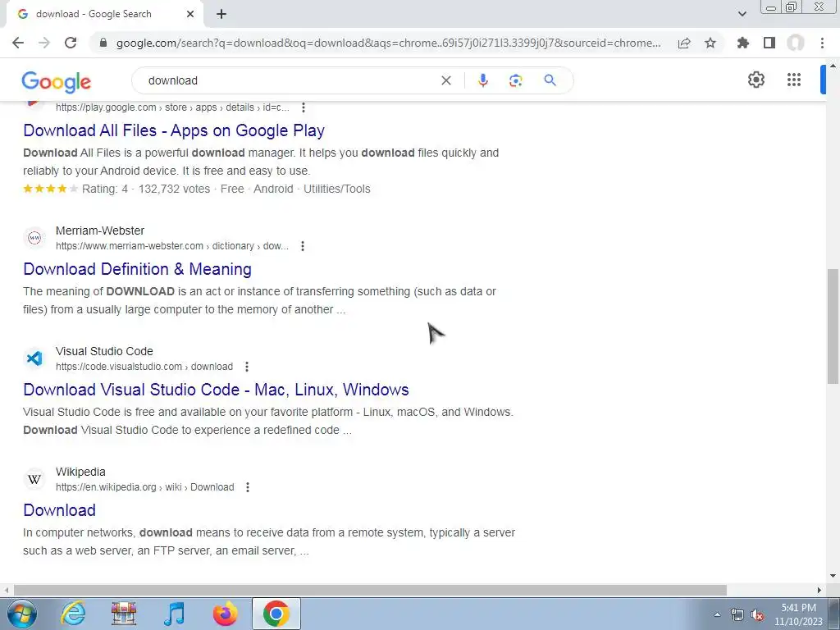Click into the Google search input field

coord(290,80)
